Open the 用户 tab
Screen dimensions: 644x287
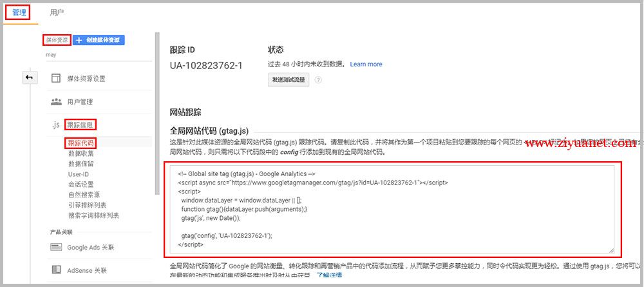coord(57,13)
